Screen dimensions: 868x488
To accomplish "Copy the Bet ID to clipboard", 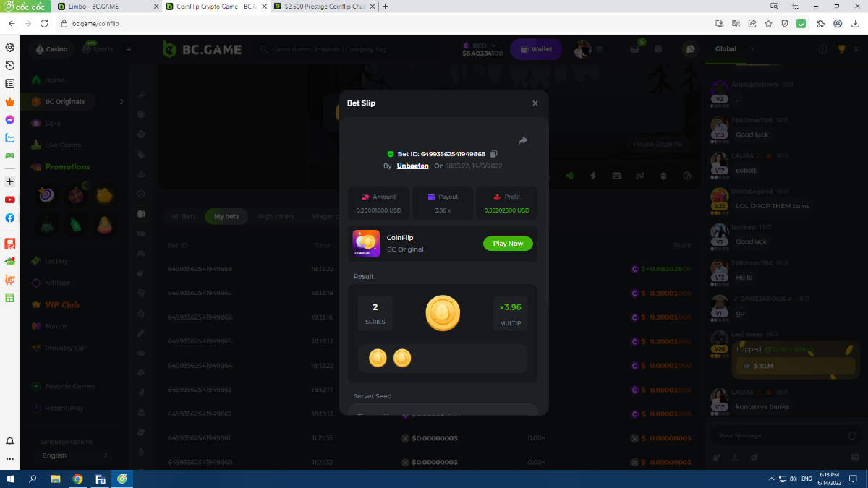I will click(494, 154).
